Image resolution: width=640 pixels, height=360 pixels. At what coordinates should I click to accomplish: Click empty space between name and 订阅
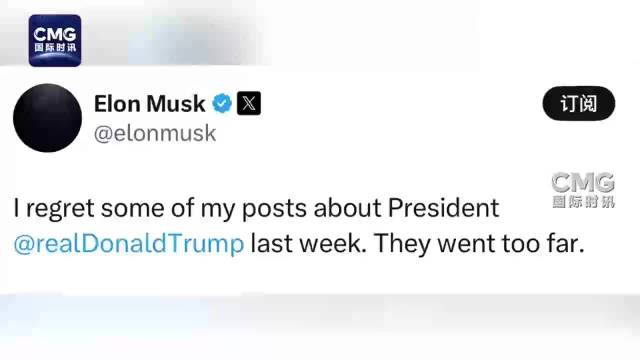(400, 104)
